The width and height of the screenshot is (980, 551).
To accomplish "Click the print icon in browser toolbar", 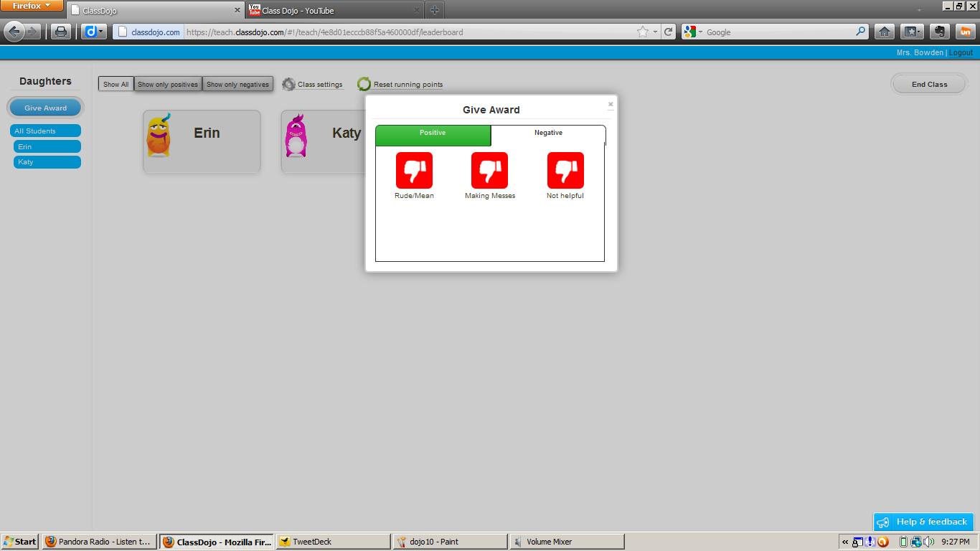I will [61, 32].
